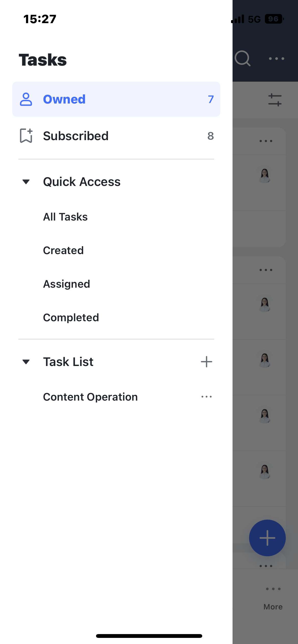Switch to Subscribed tasks
This screenshot has height=644, width=298.
tap(76, 136)
